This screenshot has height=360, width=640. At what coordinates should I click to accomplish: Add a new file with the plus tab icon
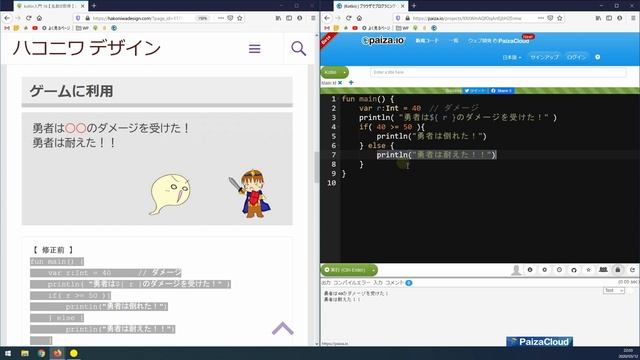point(351,82)
